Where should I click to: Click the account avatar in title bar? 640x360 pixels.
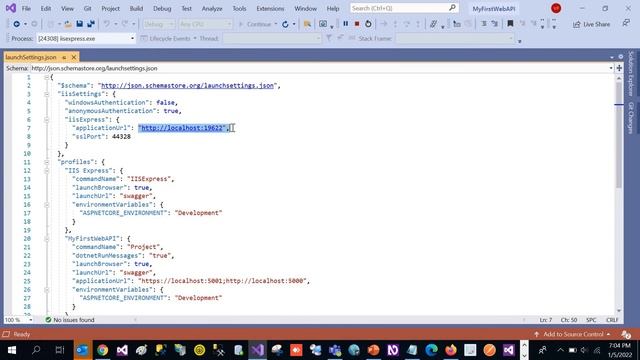click(x=556, y=8)
